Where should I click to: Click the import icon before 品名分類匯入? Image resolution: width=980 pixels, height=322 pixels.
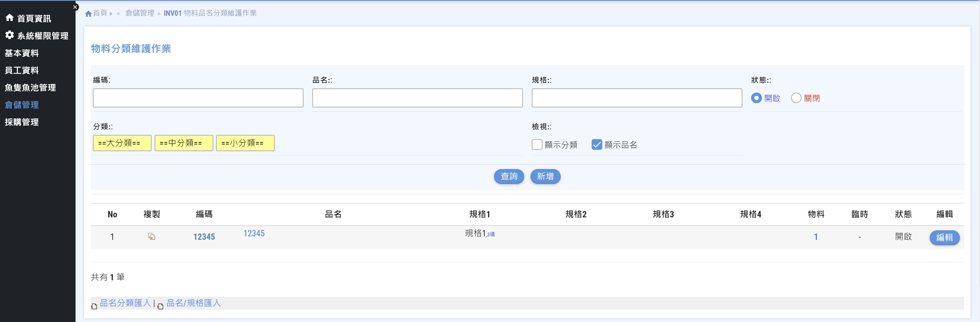(94, 306)
